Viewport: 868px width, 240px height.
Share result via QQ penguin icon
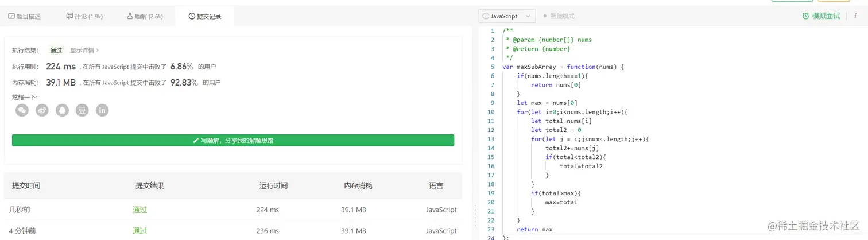point(62,110)
